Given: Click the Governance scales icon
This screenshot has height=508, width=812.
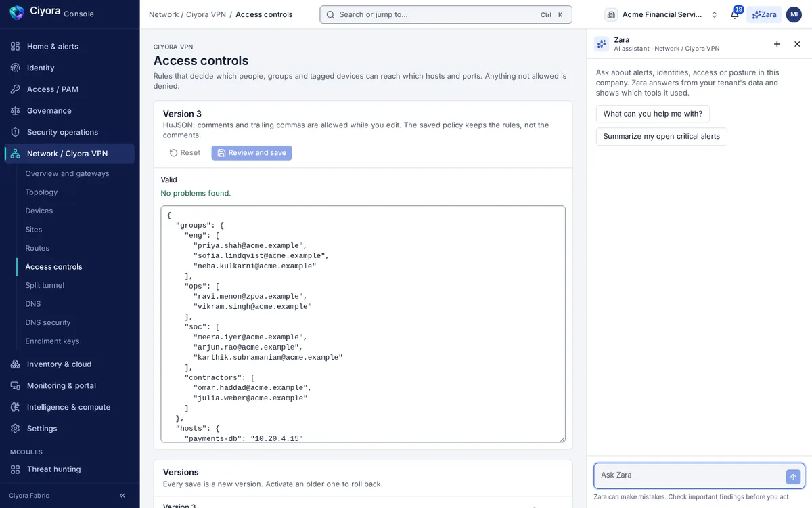Looking at the screenshot, I should pos(16,110).
